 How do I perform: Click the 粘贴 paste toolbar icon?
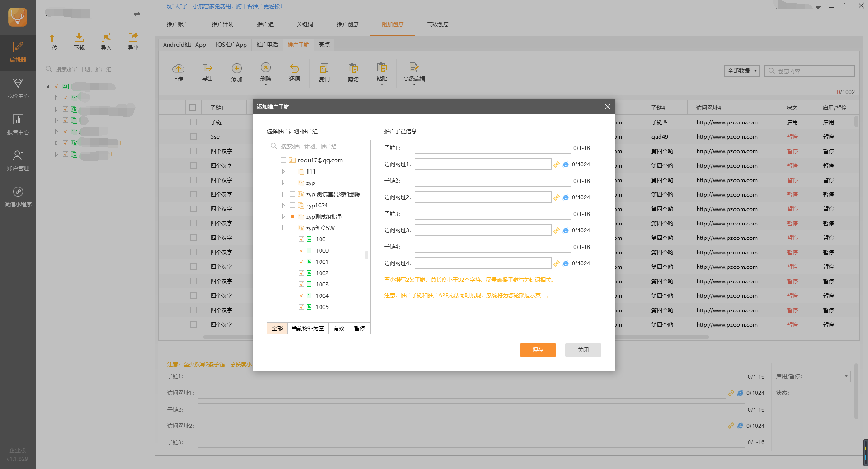click(382, 72)
